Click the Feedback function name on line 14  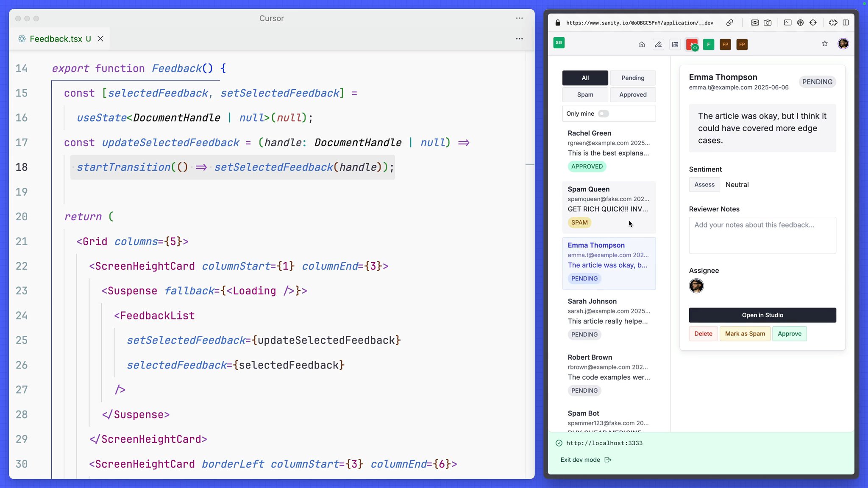(x=177, y=69)
